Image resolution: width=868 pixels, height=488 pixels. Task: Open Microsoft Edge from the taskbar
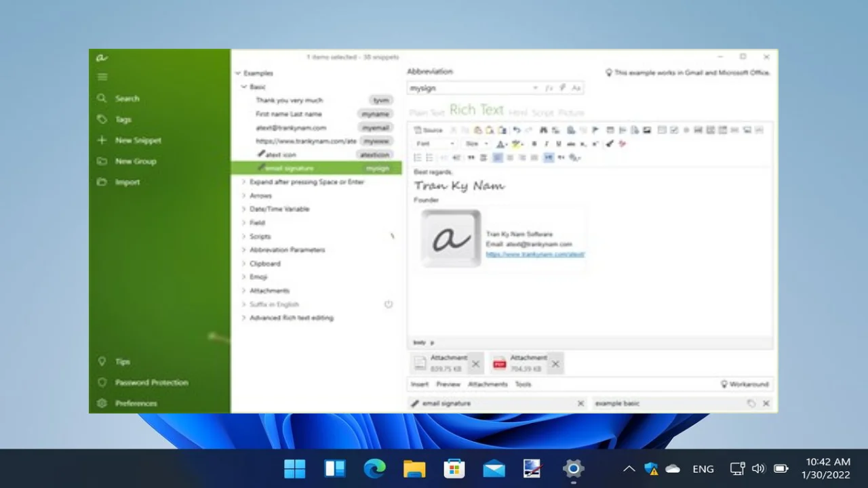pyautogui.click(x=374, y=468)
